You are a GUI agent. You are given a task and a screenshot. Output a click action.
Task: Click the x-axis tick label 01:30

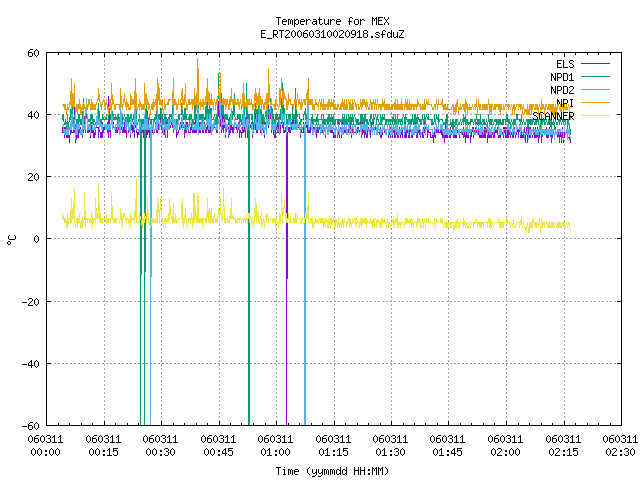(x=391, y=452)
